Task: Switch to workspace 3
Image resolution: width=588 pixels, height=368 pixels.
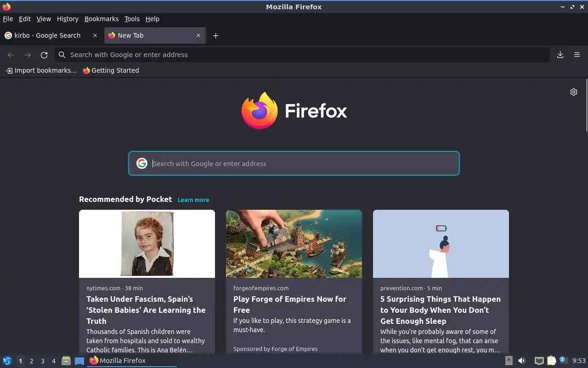Action: (42, 361)
